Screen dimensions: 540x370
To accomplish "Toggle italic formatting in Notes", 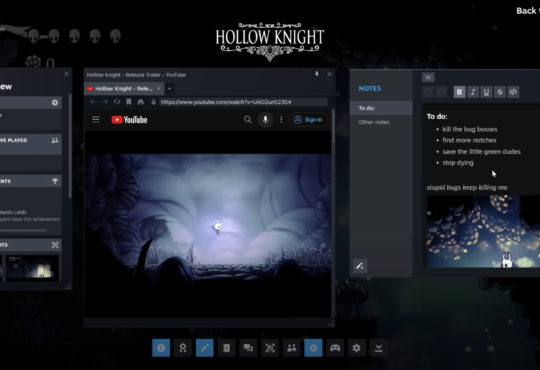I will 473,92.
